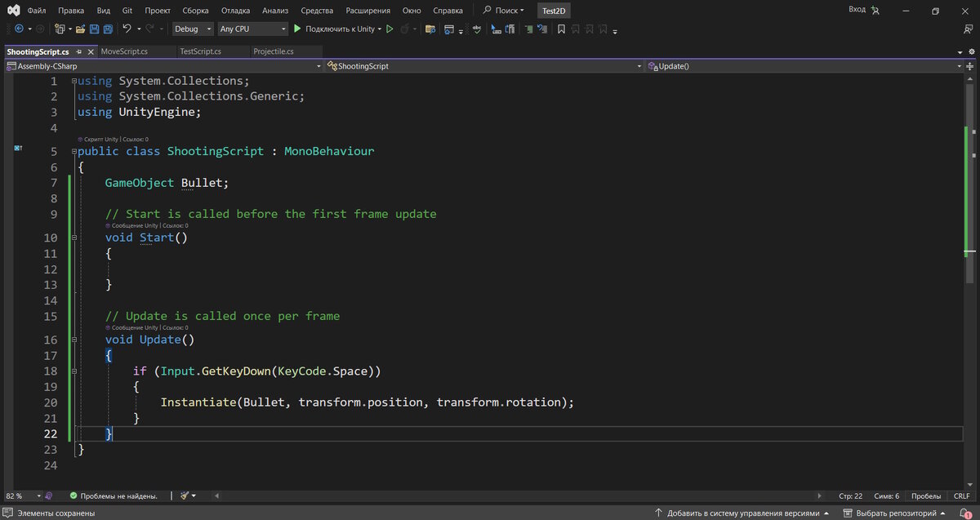Click the pin icon on ShootingScript.cs tab
The height and width of the screenshot is (520, 980).
tap(78, 51)
